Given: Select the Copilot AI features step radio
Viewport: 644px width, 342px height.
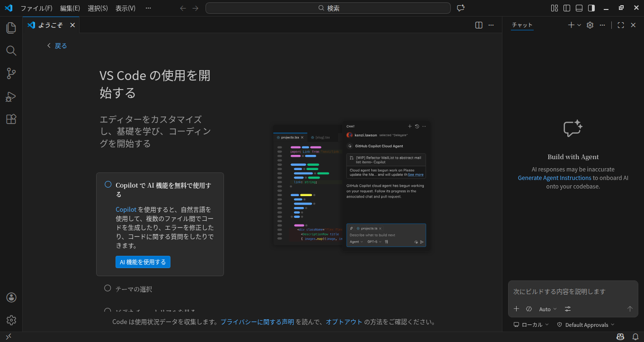Looking at the screenshot, I should coord(108,185).
